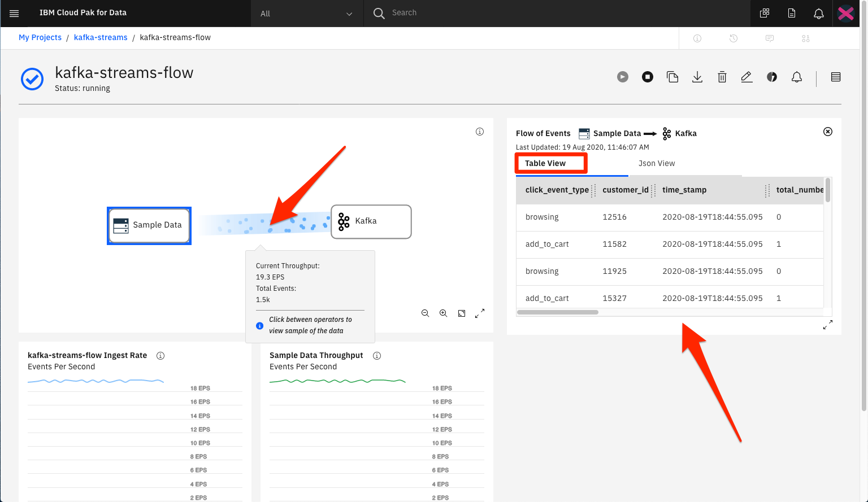Open header notifications bell
Viewport: 868px width, 502px height.
819,13
